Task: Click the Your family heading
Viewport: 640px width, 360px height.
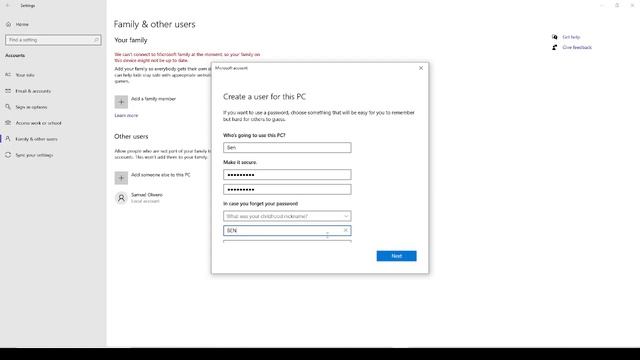Action: [x=131, y=40]
